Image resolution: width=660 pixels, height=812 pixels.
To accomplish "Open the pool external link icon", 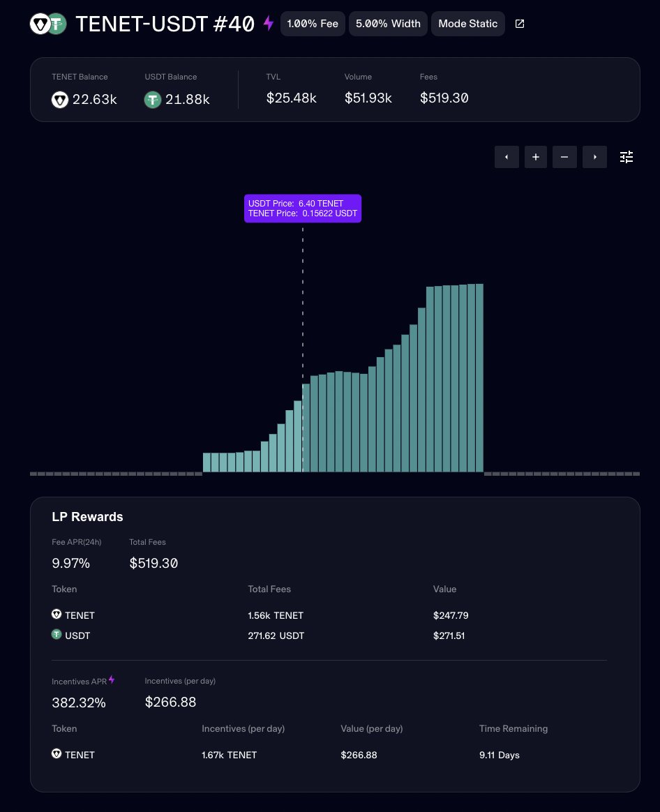I will pyautogui.click(x=519, y=23).
